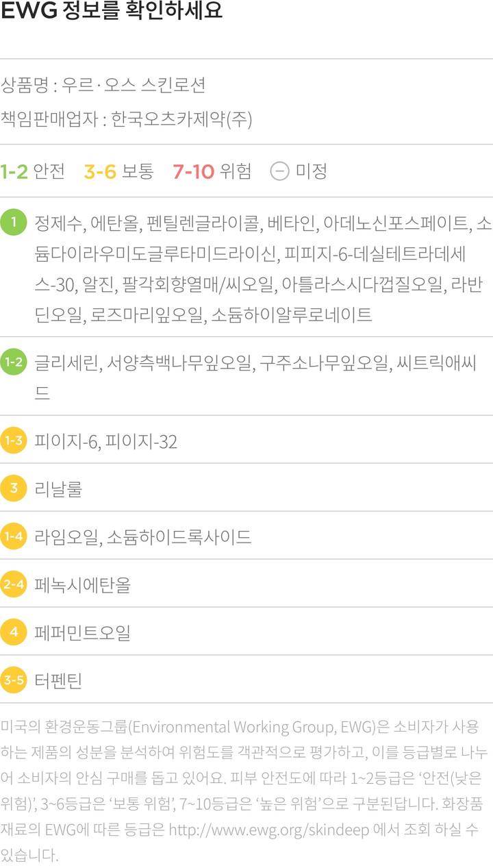Click the 상품명 우르·오스 스킨로션 text
This screenshot has width=493, height=868.
pyautogui.click(x=103, y=86)
